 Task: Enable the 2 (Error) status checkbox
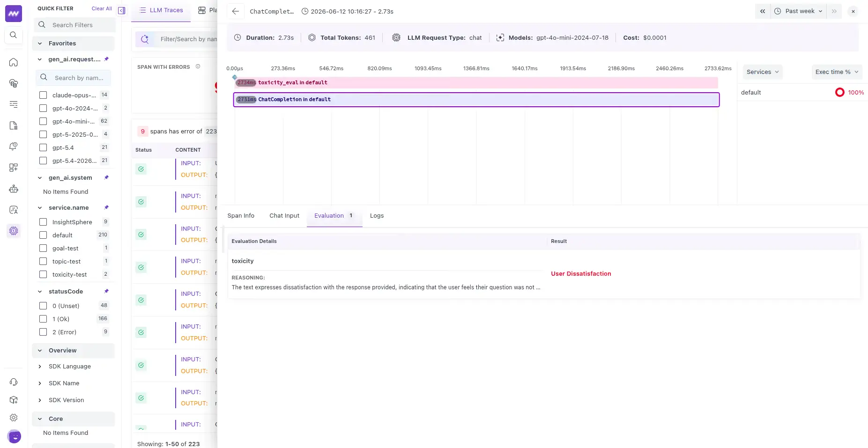click(x=43, y=332)
